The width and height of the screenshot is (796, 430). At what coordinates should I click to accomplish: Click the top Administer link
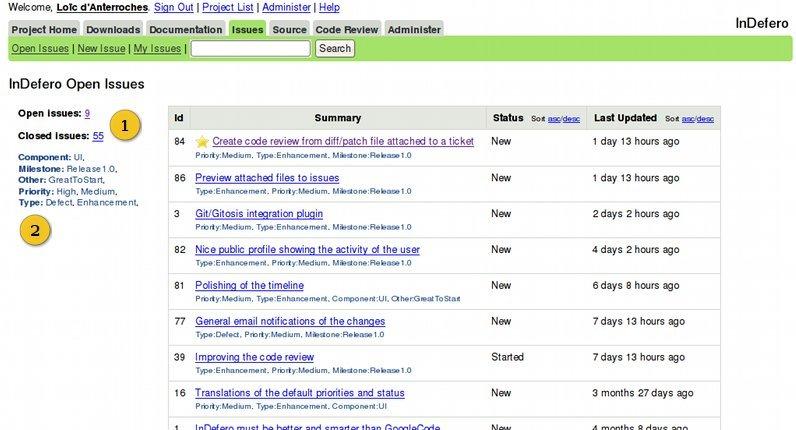286,7
